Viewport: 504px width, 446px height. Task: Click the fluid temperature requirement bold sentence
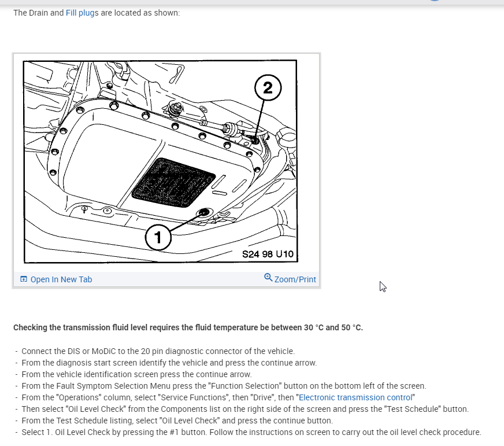(x=188, y=327)
